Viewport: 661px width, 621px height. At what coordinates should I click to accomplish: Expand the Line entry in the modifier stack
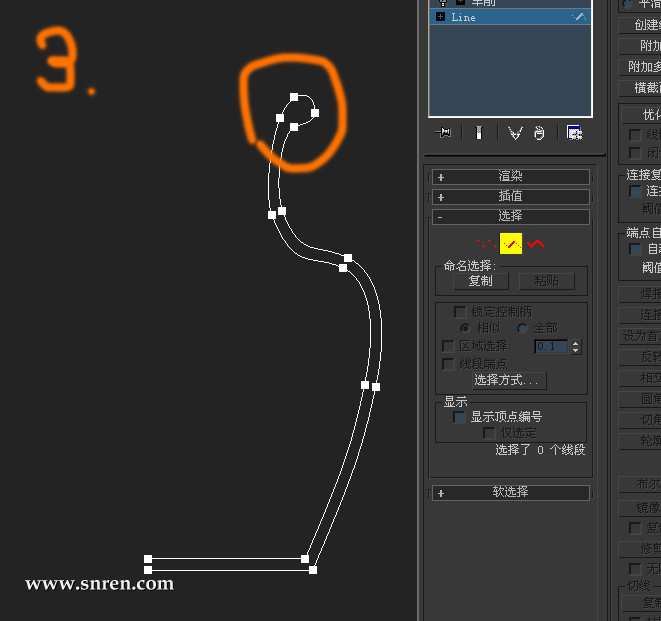click(441, 17)
